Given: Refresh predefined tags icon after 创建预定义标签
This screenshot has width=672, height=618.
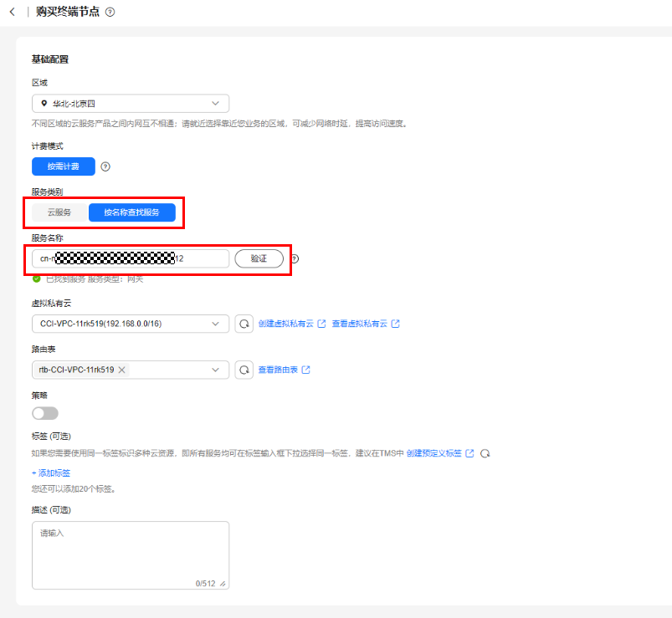Looking at the screenshot, I should pos(485,453).
